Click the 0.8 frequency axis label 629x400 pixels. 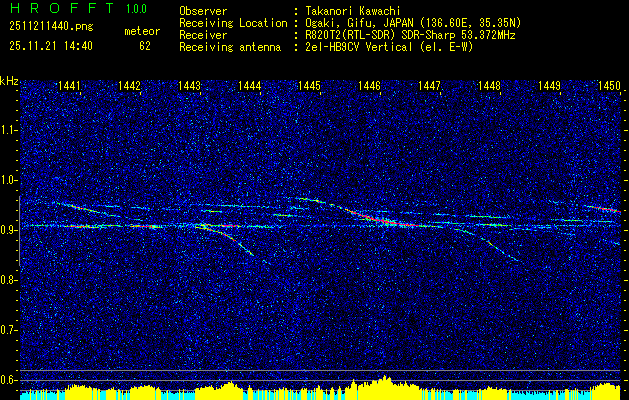pos(7,280)
